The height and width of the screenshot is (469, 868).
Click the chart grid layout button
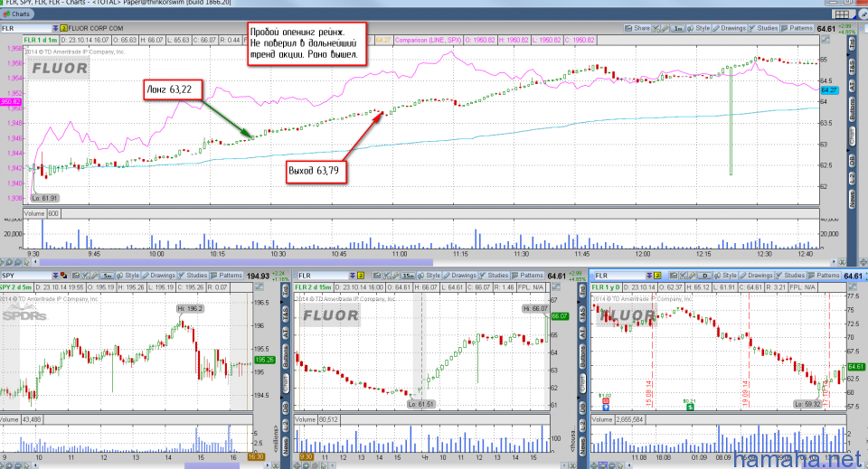(x=842, y=14)
